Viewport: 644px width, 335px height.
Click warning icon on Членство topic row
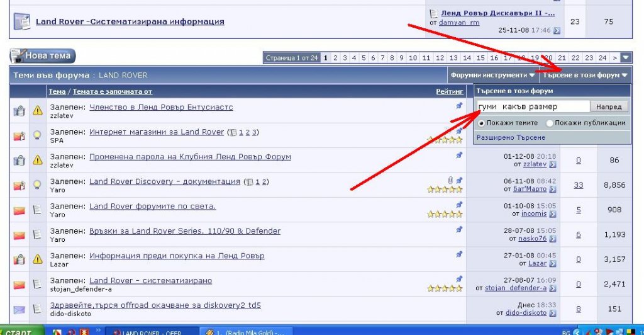[x=37, y=111]
